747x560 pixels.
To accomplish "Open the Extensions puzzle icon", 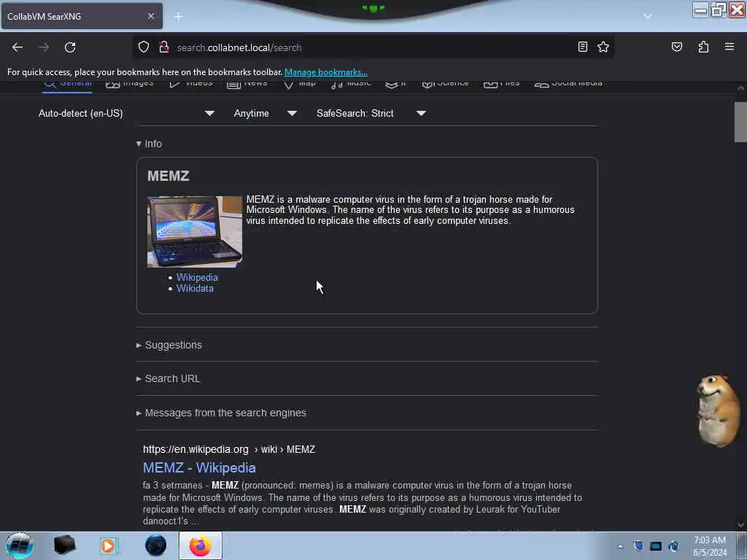I will point(703,47).
